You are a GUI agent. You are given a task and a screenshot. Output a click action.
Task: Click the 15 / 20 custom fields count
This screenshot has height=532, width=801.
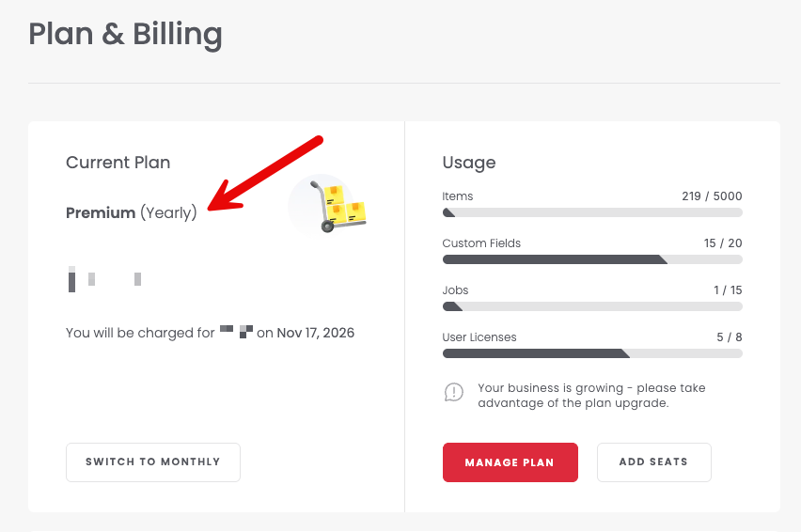click(723, 243)
